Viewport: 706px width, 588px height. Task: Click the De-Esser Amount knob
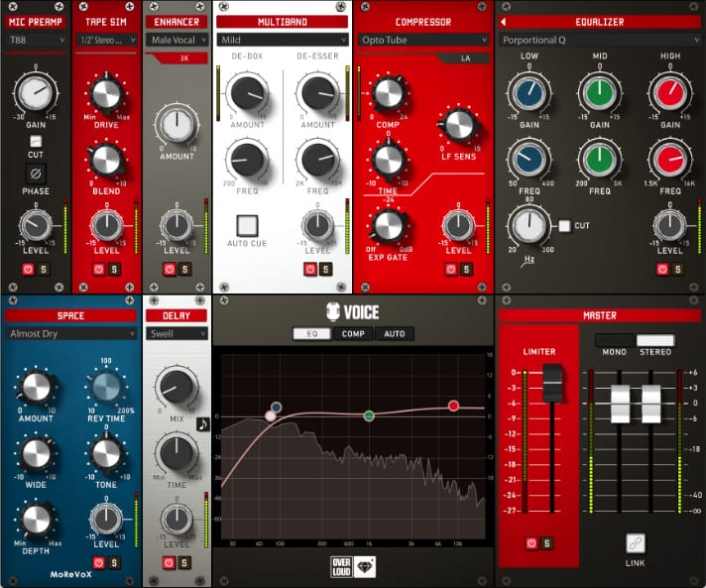tap(318, 93)
